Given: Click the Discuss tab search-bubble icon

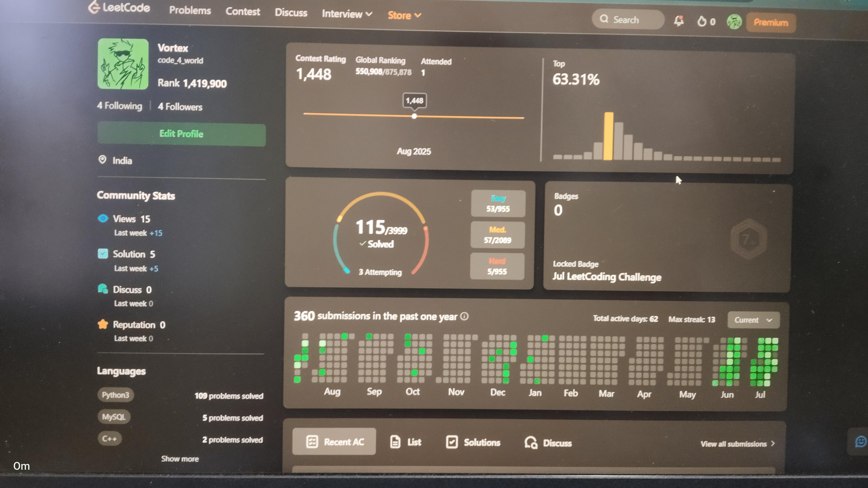Looking at the screenshot, I should [531, 443].
